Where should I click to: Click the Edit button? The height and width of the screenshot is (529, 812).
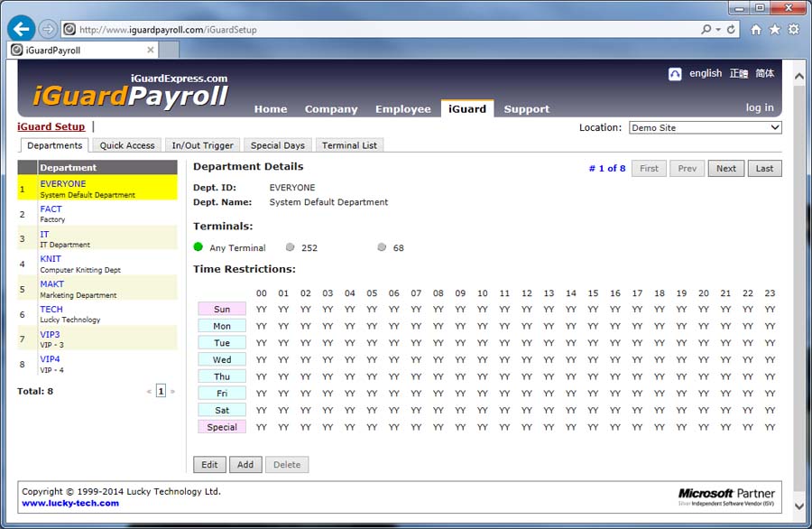click(x=209, y=464)
